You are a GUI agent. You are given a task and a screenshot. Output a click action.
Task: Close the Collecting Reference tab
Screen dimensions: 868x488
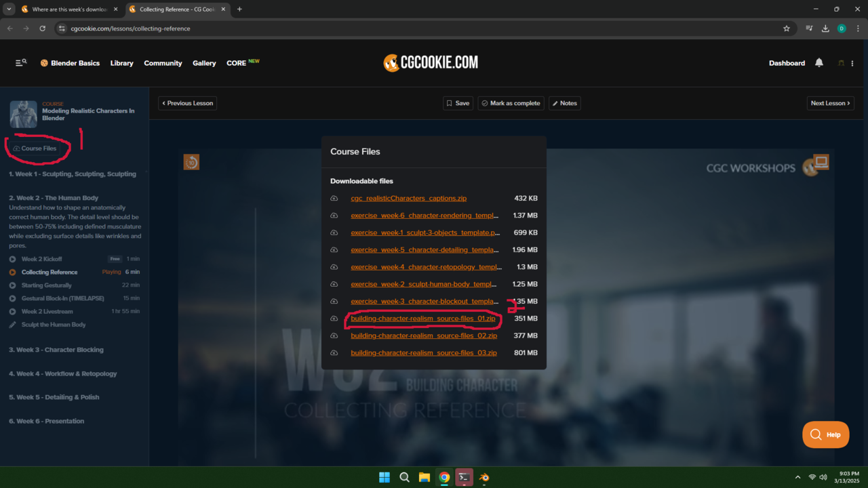222,9
